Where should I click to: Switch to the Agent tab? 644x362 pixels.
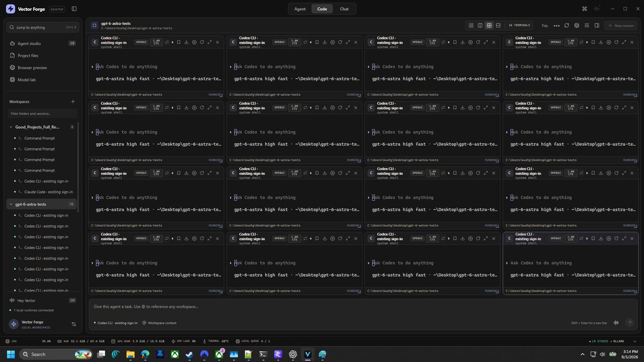pyautogui.click(x=300, y=9)
